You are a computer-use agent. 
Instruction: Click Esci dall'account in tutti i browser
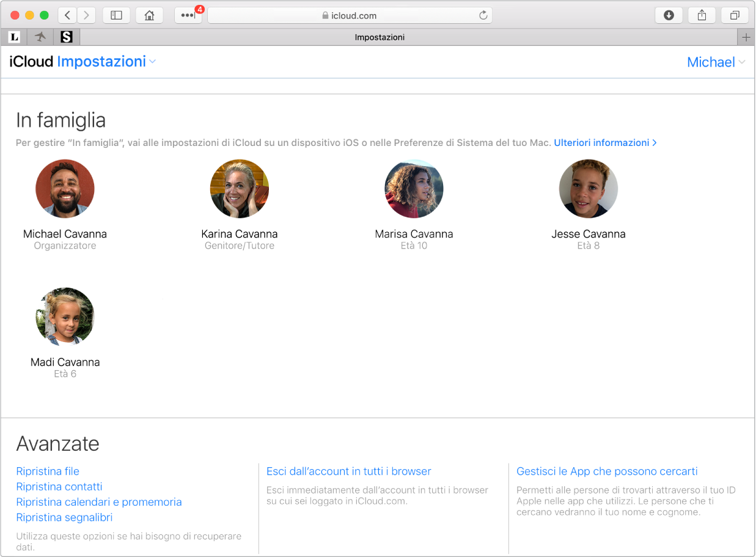pos(348,471)
